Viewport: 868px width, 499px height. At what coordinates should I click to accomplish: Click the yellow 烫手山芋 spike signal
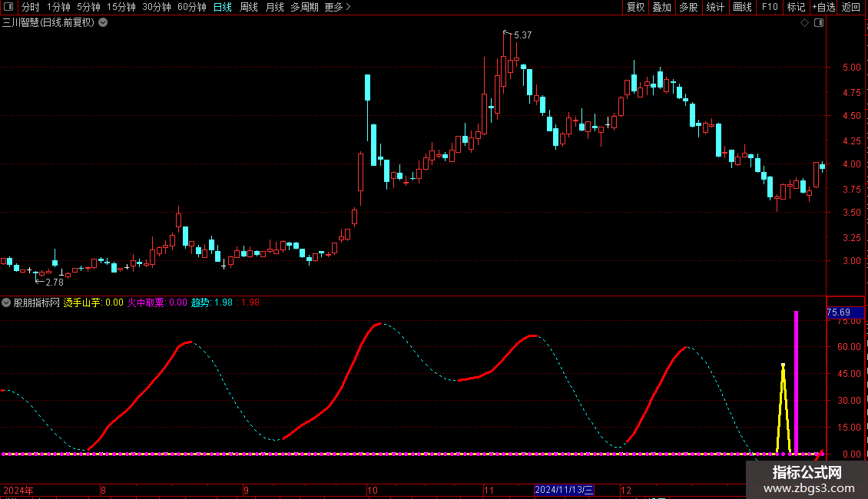[783, 408]
